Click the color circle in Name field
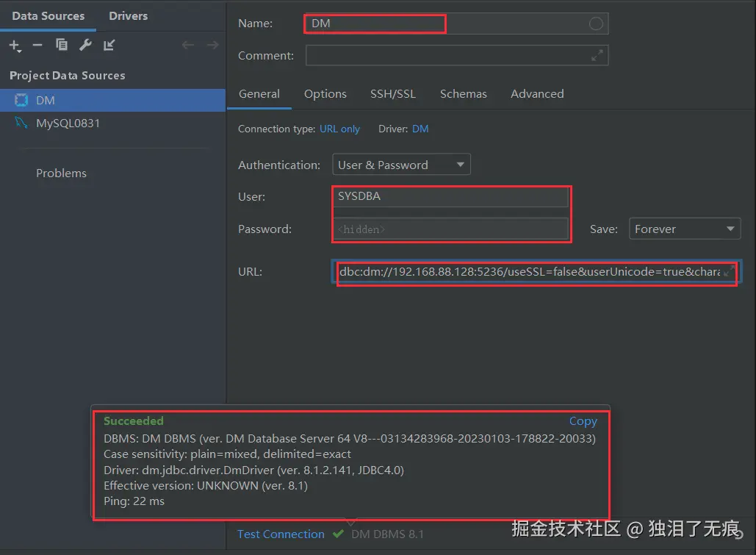The width and height of the screenshot is (756, 555). [596, 24]
